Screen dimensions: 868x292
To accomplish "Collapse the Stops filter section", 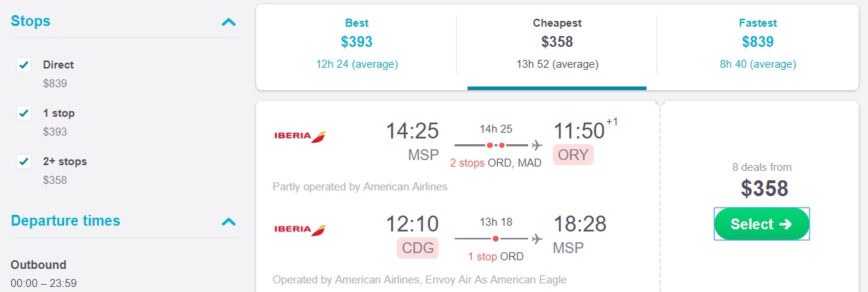I will pyautogui.click(x=229, y=22).
